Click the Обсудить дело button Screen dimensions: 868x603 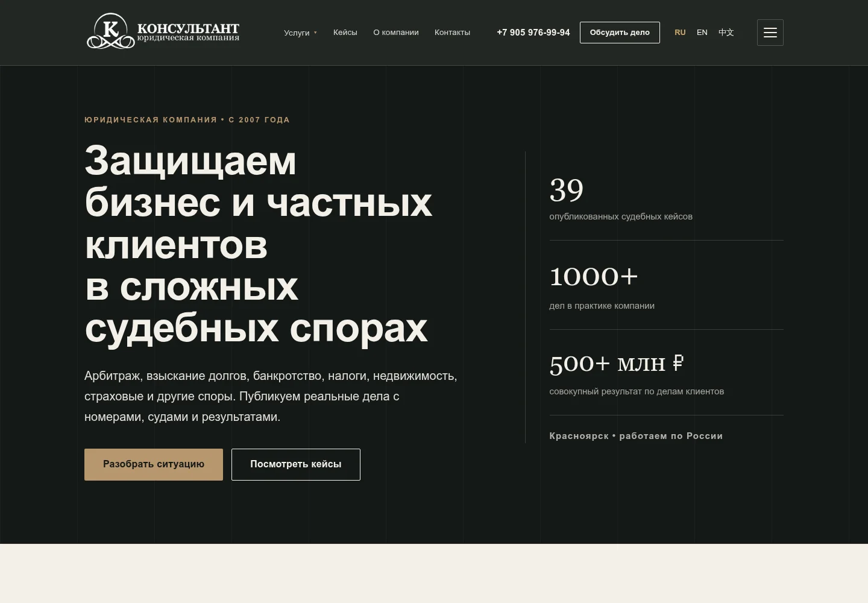coord(620,33)
